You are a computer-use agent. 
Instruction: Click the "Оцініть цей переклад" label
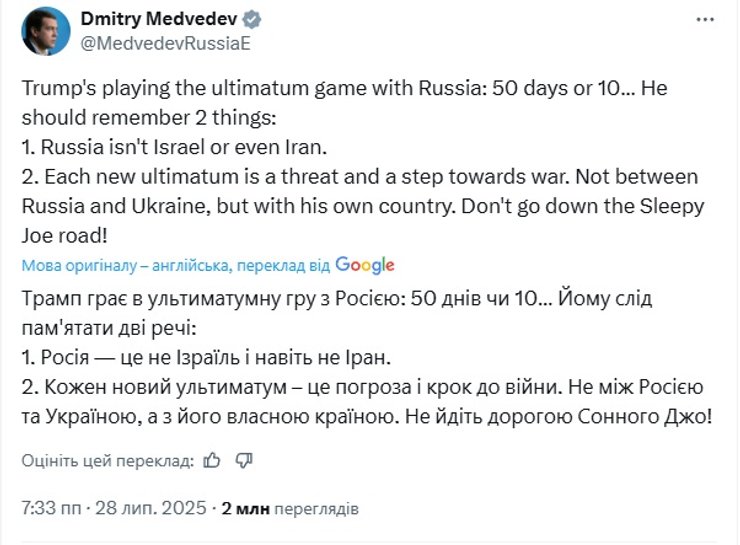click(x=107, y=460)
